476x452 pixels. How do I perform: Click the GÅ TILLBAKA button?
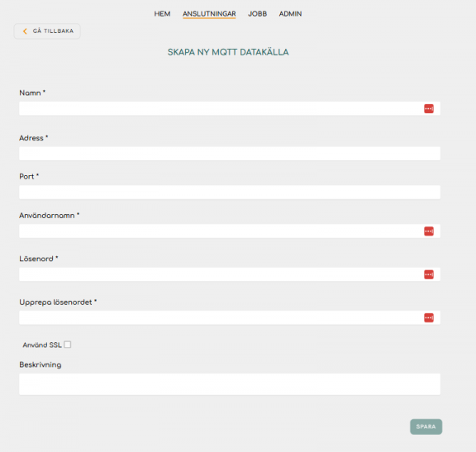[47, 31]
